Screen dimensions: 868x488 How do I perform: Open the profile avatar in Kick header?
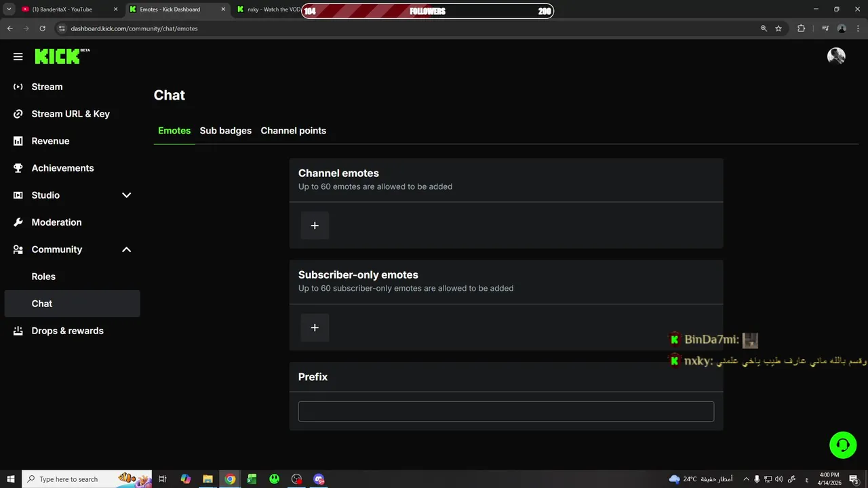(836, 56)
